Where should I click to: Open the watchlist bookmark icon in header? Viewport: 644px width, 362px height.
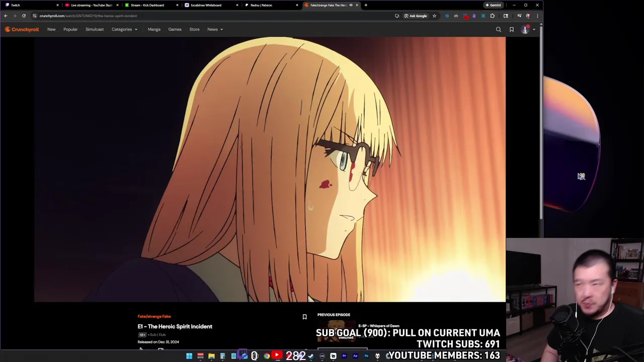coord(512,29)
